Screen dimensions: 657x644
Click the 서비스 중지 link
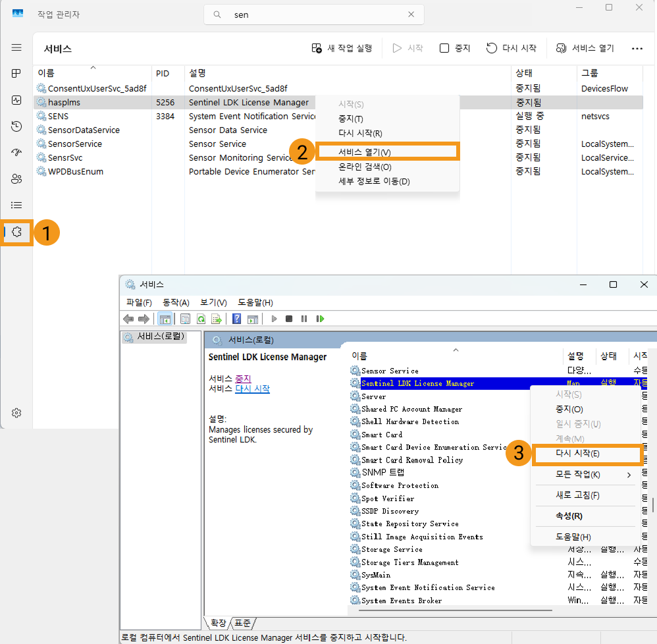click(243, 379)
